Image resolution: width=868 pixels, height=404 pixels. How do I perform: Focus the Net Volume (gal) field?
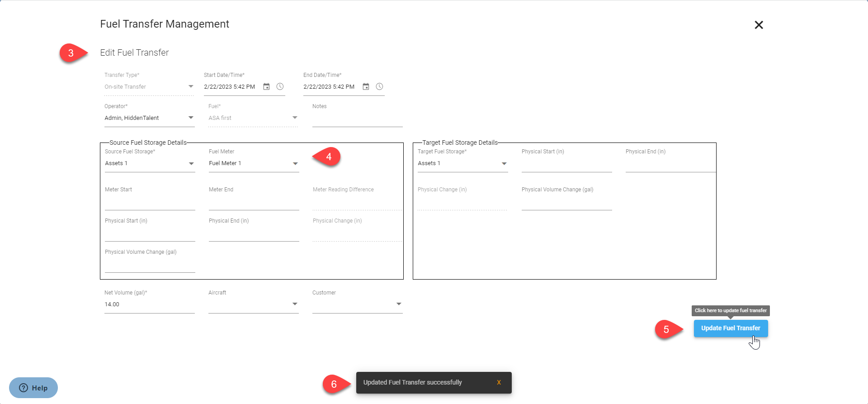tap(149, 304)
